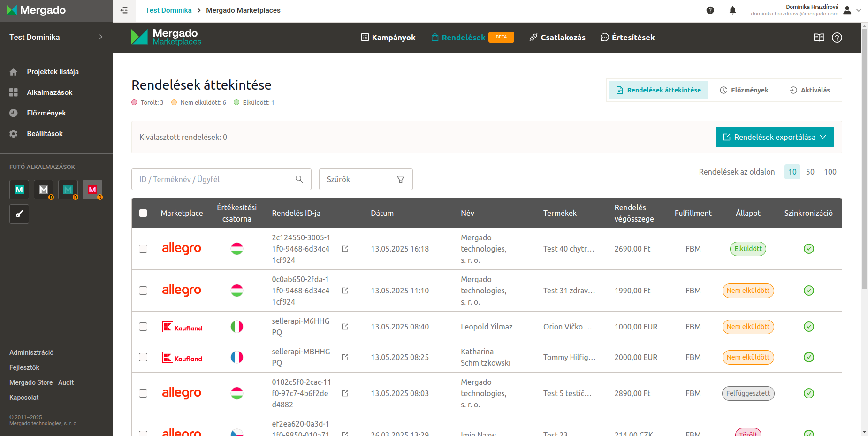Click sync status icon for Leopold Yilmaz order

(809, 327)
